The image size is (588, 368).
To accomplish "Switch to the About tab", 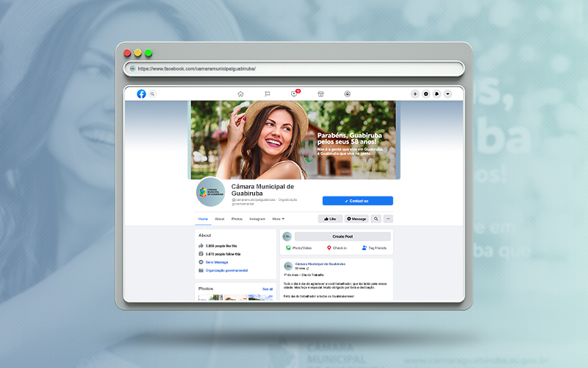I will (219, 219).
